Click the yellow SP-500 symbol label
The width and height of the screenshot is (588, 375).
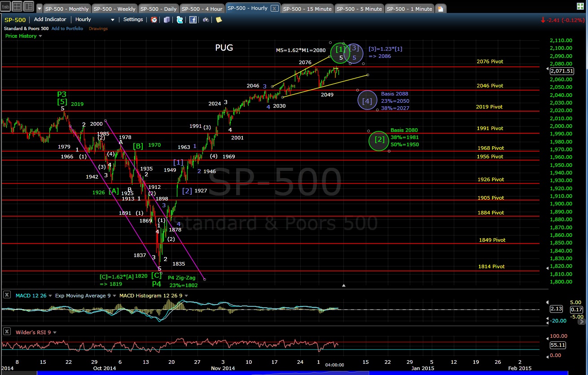(x=15, y=20)
